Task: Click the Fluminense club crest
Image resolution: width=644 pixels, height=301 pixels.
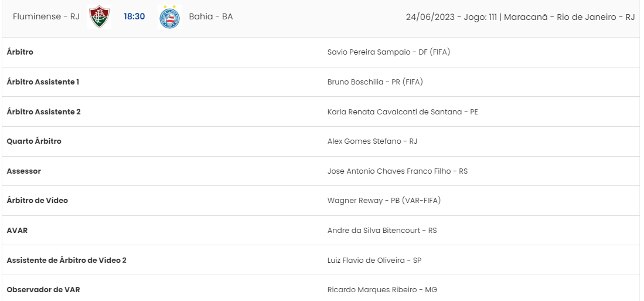Action: pyautogui.click(x=100, y=17)
